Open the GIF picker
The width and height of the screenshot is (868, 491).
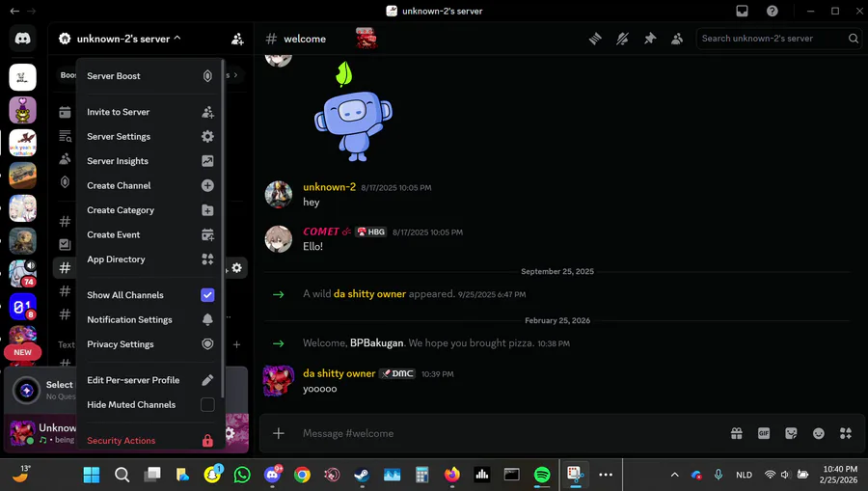click(764, 433)
